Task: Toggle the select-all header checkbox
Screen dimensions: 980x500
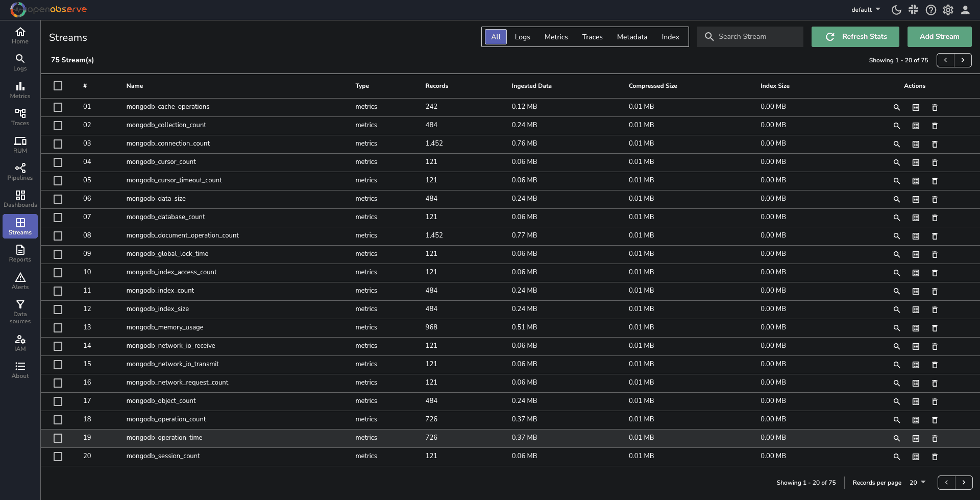Action: pos(58,86)
